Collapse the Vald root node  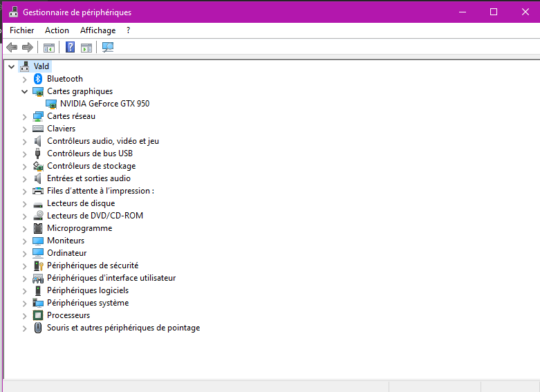click(x=11, y=66)
